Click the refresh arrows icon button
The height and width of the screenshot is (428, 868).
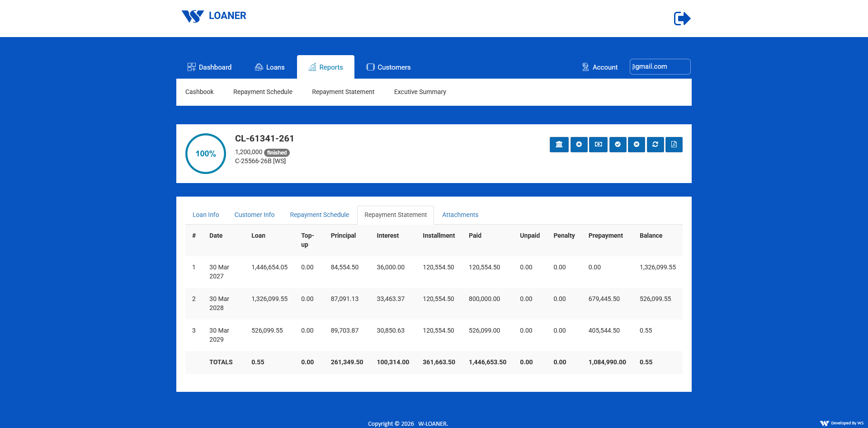[x=656, y=145]
